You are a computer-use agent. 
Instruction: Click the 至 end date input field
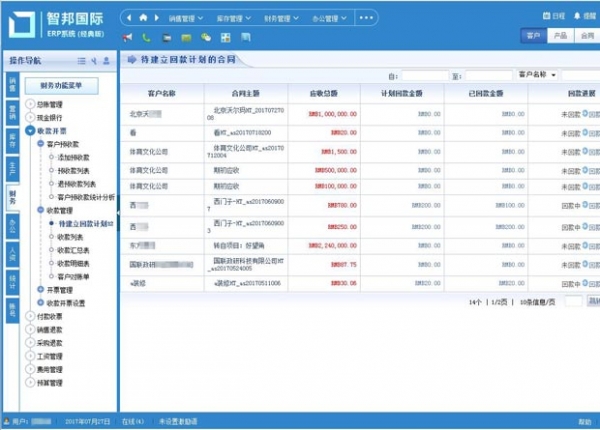tap(489, 76)
